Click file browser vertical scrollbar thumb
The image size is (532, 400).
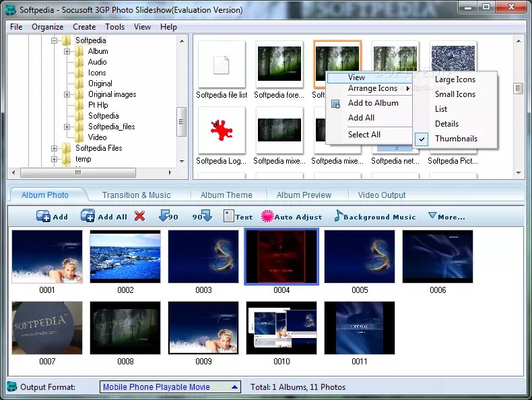point(518,88)
